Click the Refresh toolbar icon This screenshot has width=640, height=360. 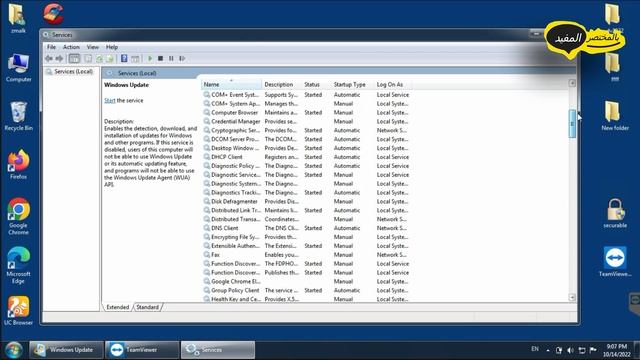pyautogui.click(x=99, y=59)
